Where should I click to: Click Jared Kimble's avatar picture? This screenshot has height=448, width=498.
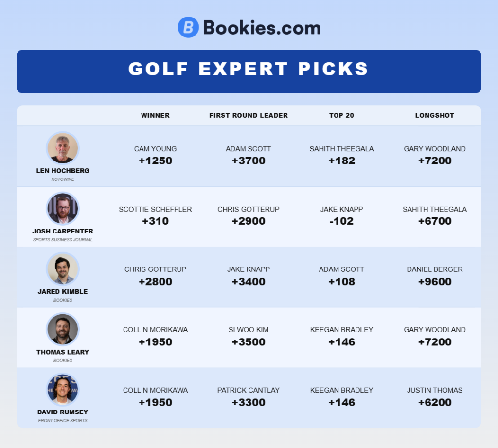(x=63, y=269)
